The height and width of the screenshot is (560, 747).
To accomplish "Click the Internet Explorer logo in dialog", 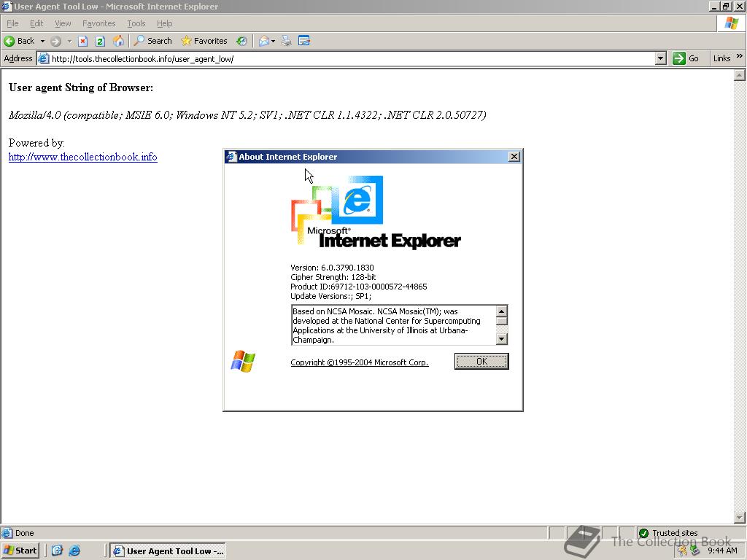I will pyautogui.click(x=376, y=212).
